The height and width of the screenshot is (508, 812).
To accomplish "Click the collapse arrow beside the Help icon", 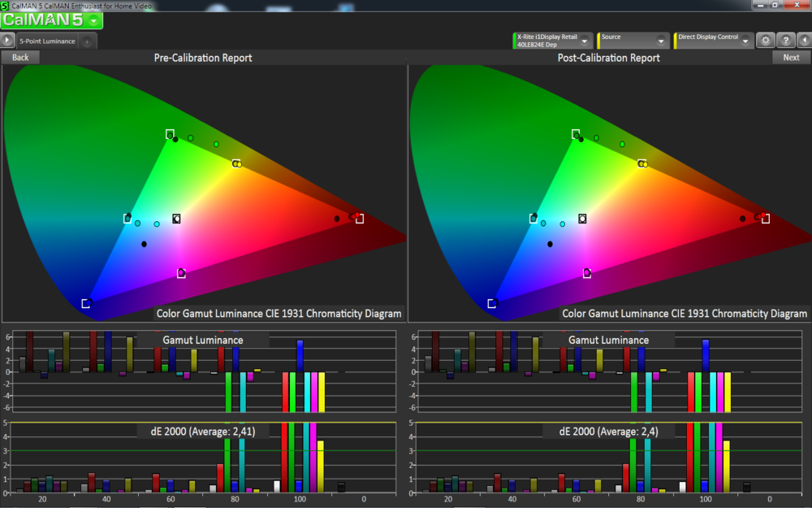I will [x=806, y=39].
